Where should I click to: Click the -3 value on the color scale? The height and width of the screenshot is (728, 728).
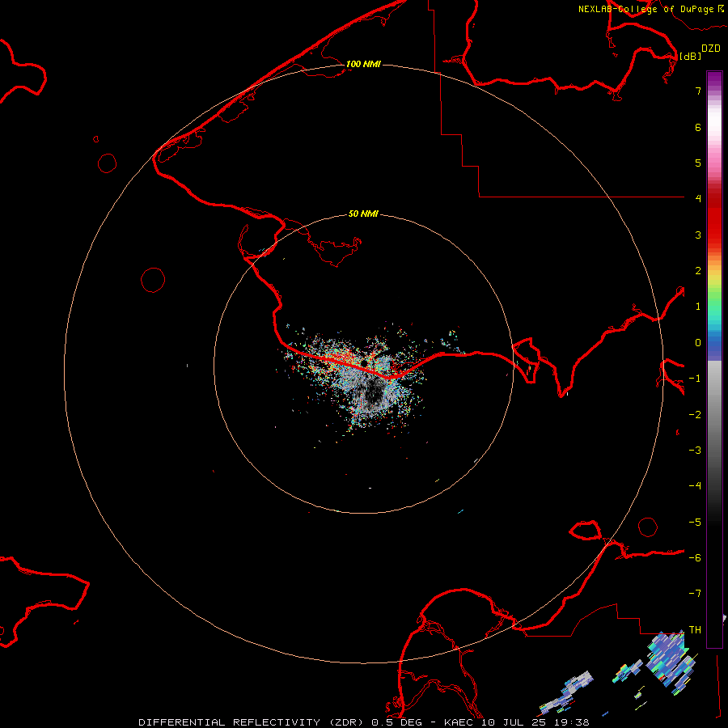pyautogui.click(x=695, y=451)
